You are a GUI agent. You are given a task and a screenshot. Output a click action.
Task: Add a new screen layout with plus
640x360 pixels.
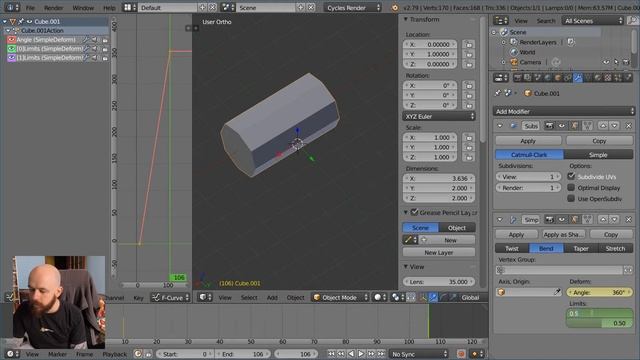pos(202,7)
